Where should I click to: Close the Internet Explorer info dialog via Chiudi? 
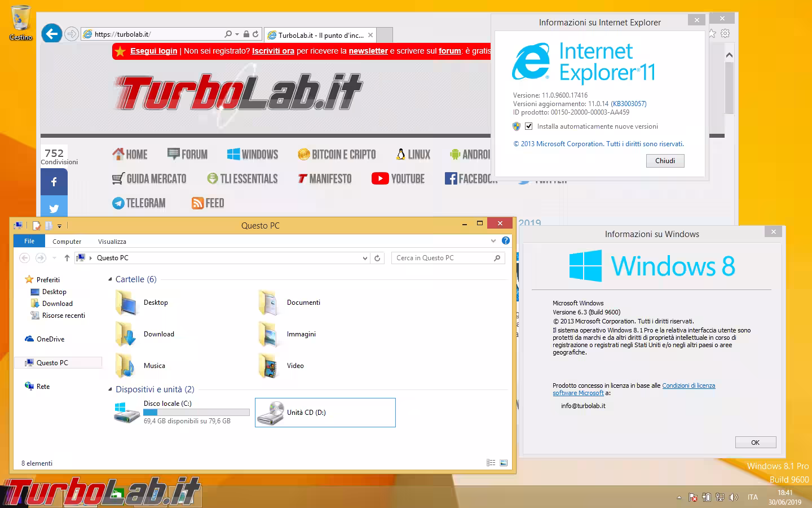tap(665, 161)
